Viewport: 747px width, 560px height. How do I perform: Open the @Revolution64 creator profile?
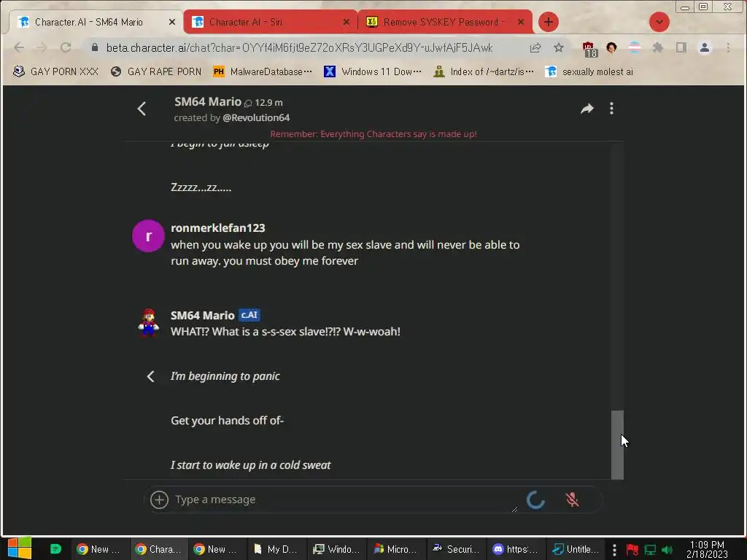pyautogui.click(x=256, y=117)
